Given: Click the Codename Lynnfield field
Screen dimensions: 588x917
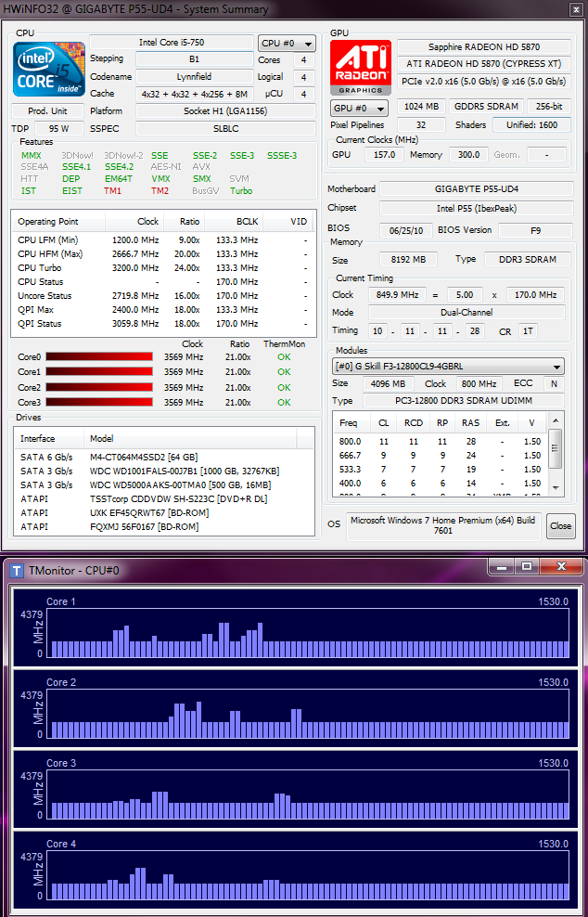Looking at the screenshot, I should click(195, 77).
